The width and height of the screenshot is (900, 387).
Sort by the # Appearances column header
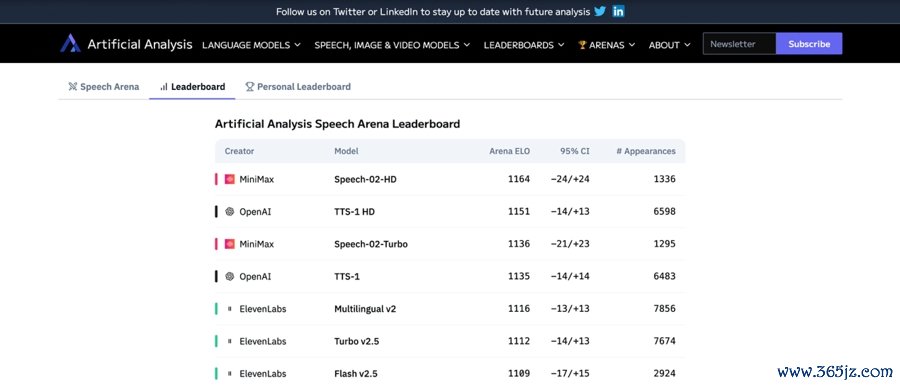(646, 152)
